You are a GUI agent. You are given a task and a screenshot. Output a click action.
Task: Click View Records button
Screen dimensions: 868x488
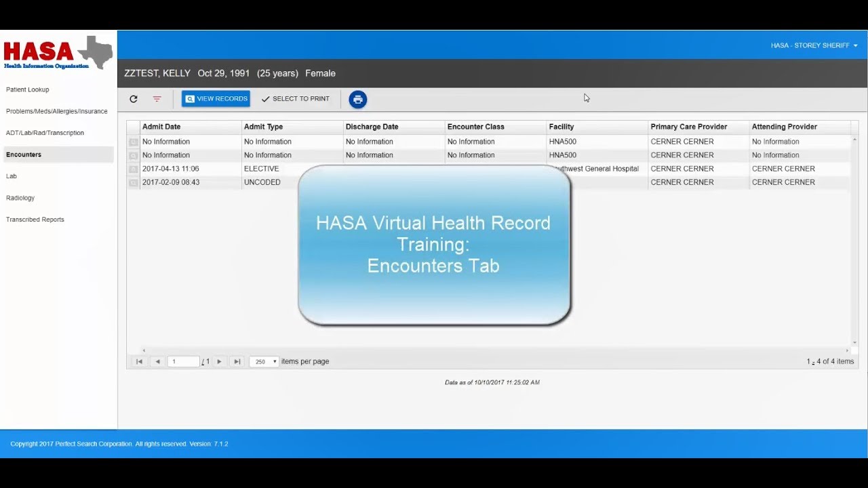click(216, 99)
